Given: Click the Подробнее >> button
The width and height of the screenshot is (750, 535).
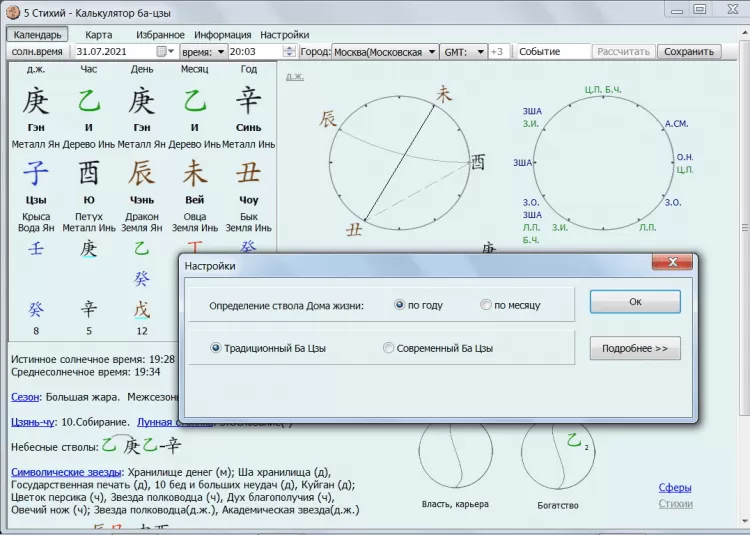Looking at the screenshot, I should [635, 348].
